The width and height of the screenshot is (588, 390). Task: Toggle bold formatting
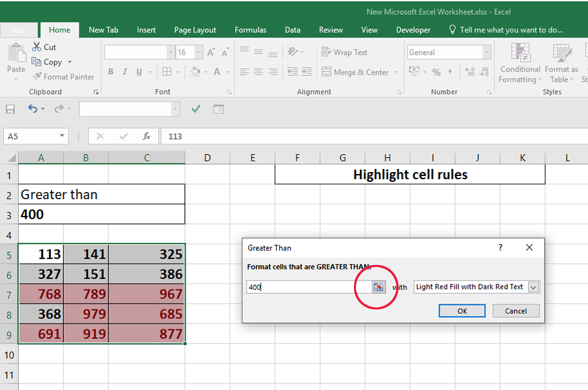click(x=110, y=72)
